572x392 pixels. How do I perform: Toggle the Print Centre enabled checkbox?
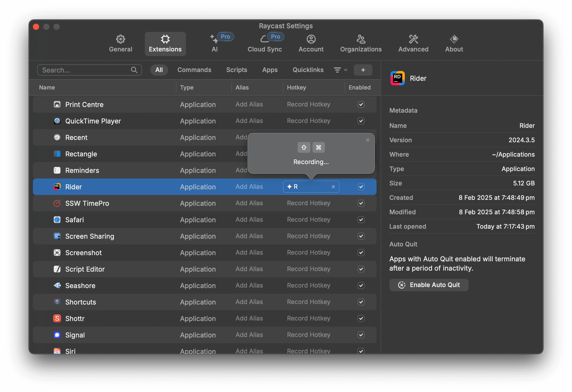361,104
